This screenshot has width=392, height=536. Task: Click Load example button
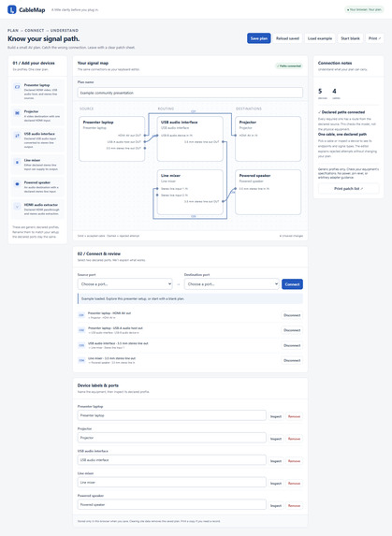point(320,38)
